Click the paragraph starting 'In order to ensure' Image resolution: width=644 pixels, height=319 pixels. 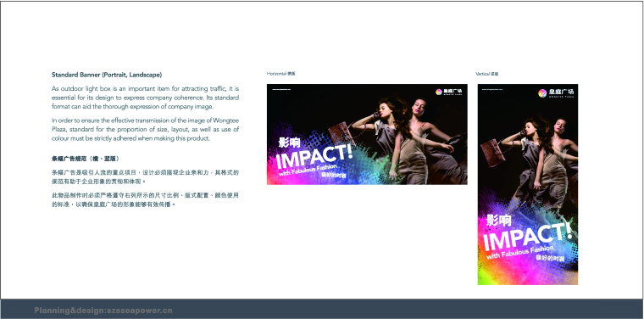tap(146, 130)
